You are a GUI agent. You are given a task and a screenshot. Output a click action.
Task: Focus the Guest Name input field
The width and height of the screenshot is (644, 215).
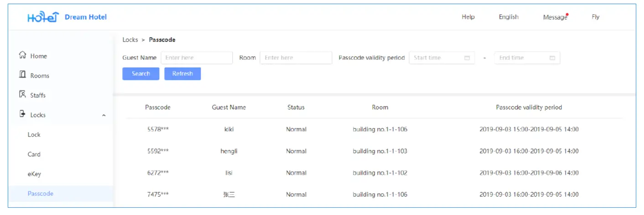(197, 58)
